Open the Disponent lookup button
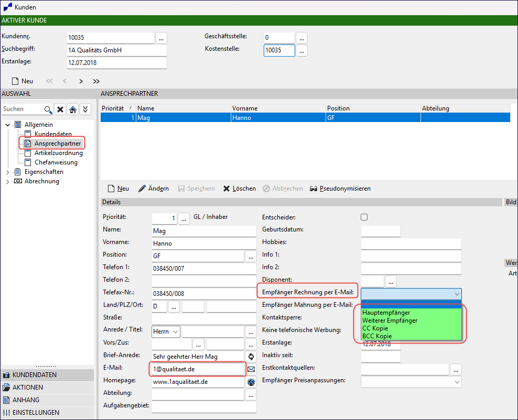Image resolution: width=518 pixels, height=420 pixels. (x=391, y=281)
